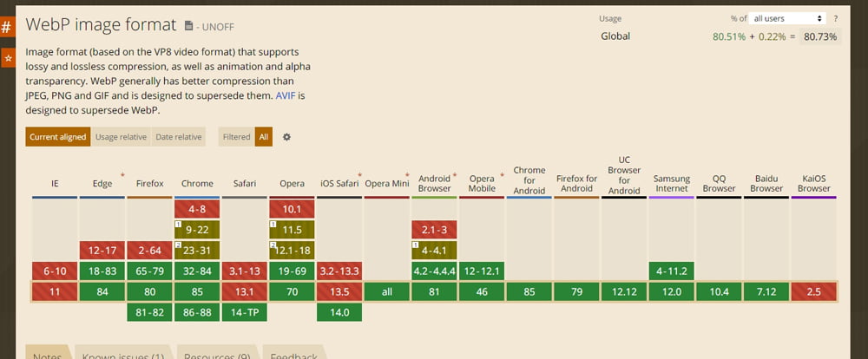
Task: Click the Firefox 81-82 version cell
Action: (x=150, y=312)
